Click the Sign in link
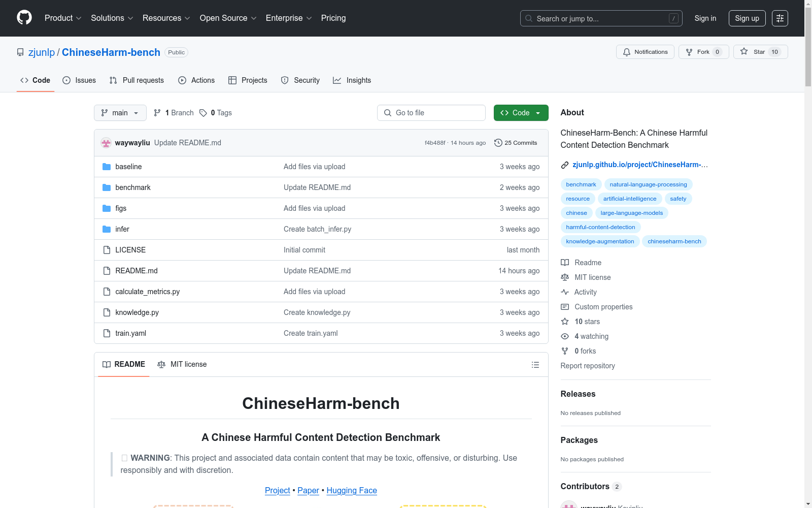Viewport: 812px width, 508px height. coord(705,18)
